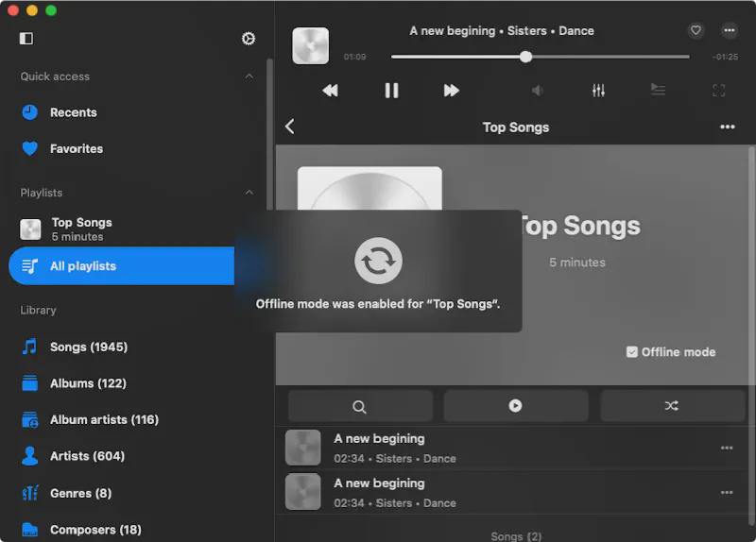Uncheck the Offline mode checkbox
This screenshot has width=756, height=542.
(x=632, y=352)
